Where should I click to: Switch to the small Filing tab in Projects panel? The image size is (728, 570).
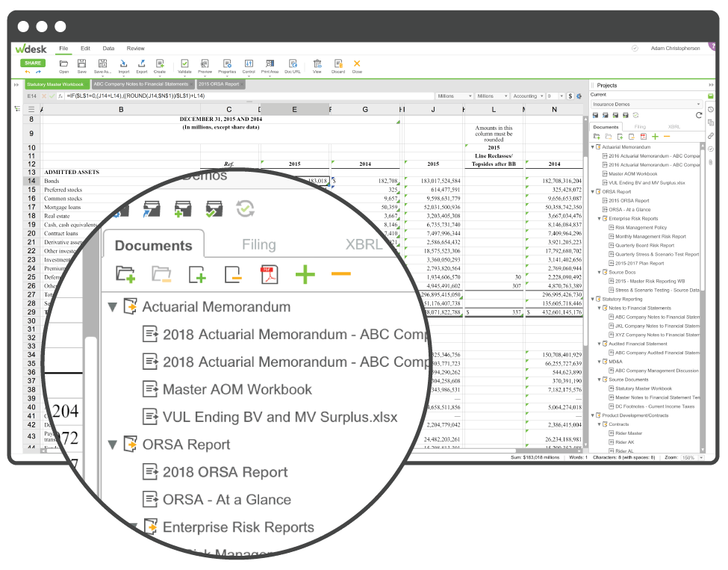point(640,127)
